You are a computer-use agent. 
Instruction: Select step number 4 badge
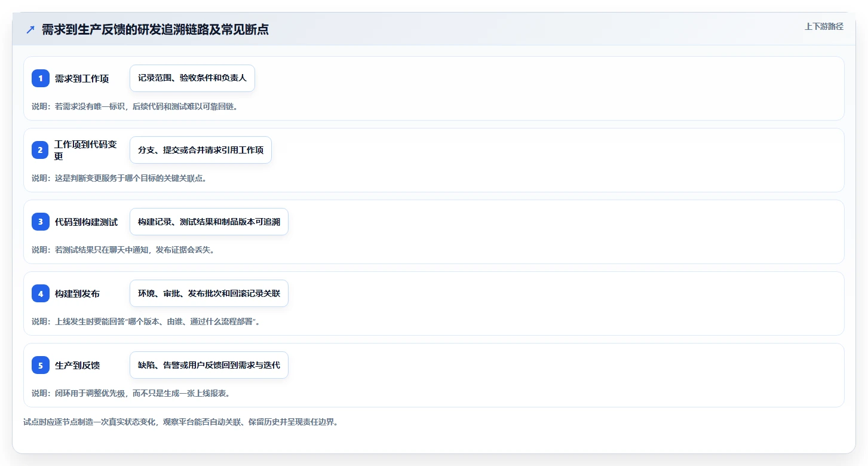click(41, 293)
